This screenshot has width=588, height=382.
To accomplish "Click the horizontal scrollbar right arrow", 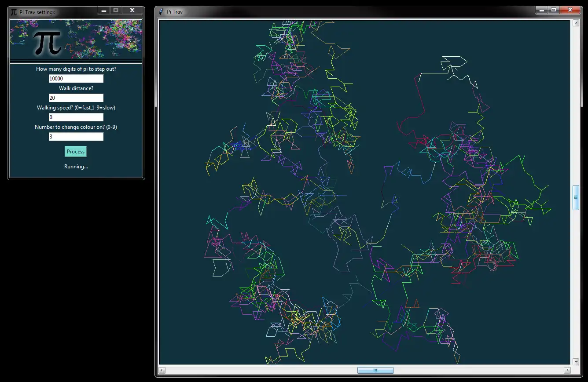I will coord(567,371).
